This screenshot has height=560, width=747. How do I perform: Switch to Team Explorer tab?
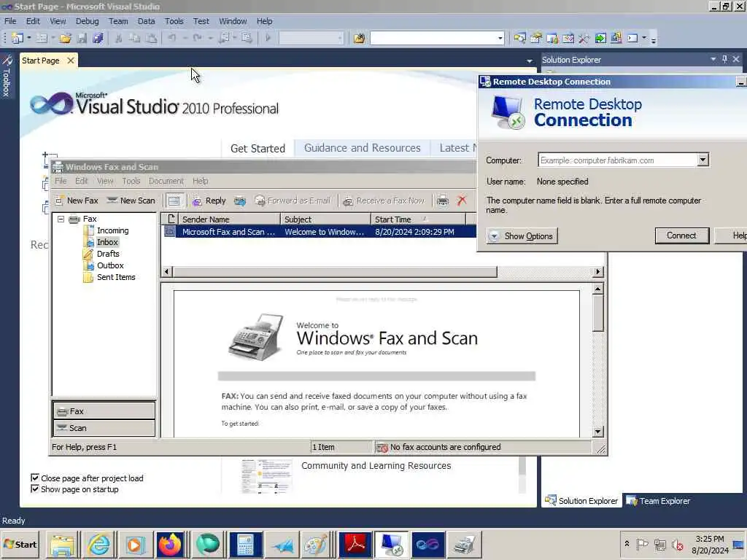coord(659,501)
